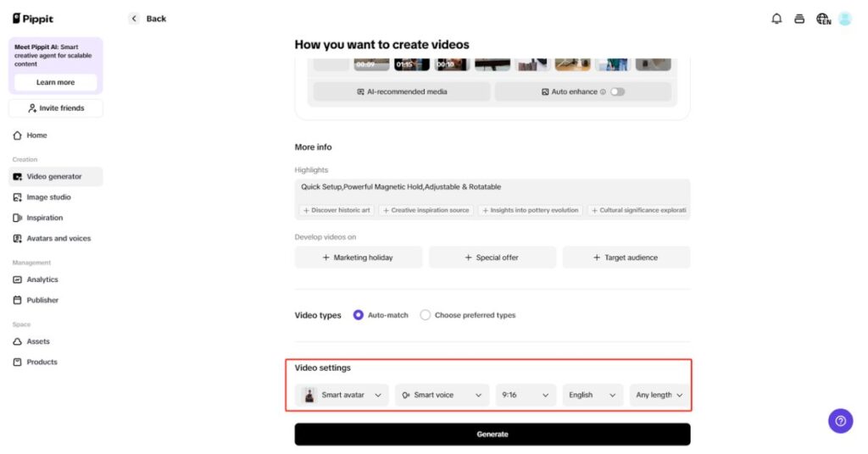Click the AI-recommended media button
The image size is (868, 454).
pos(402,91)
